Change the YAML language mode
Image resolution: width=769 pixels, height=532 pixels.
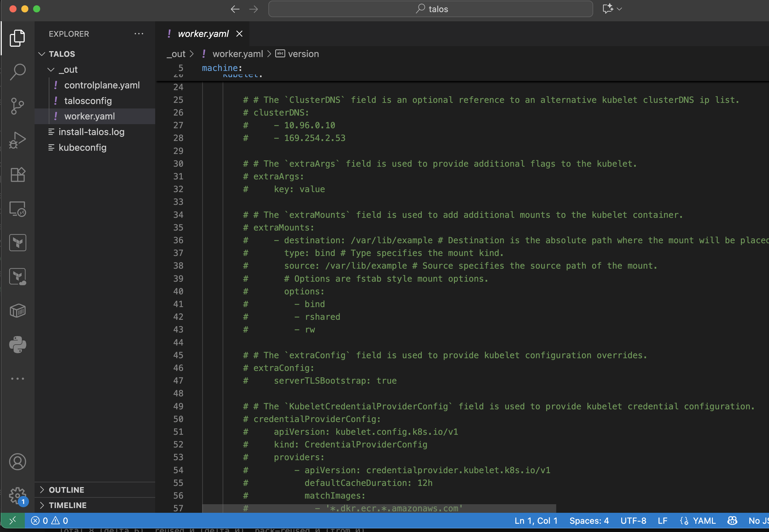pos(704,521)
